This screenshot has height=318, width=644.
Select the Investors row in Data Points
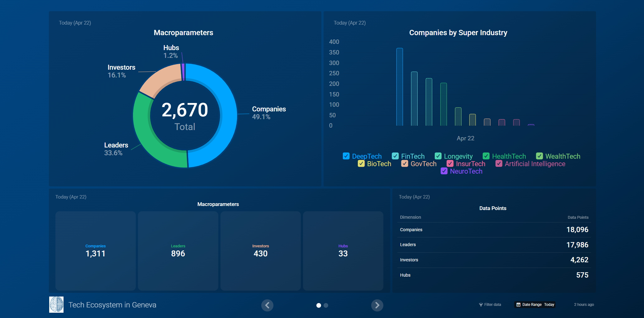click(494, 260)
